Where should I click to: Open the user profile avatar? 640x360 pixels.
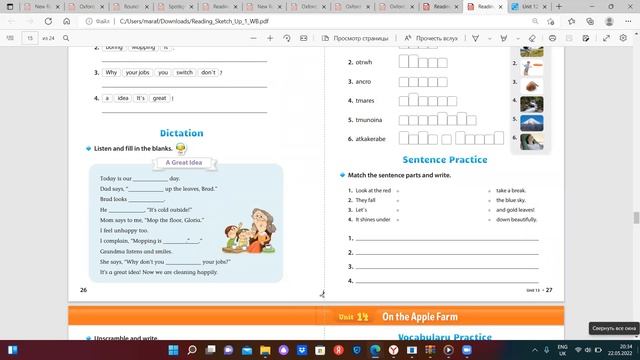(x=609, y=21)
